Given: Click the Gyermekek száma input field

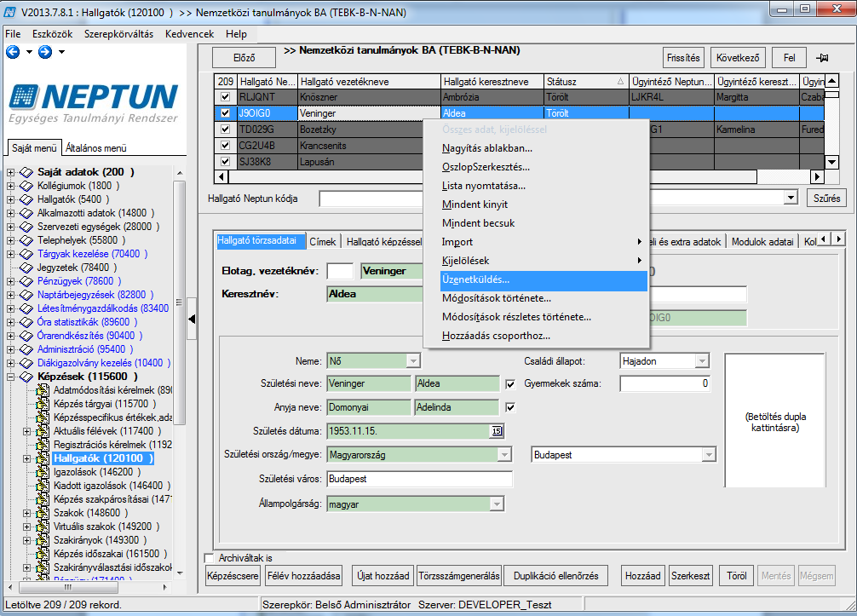Looking at the screenshot, I should (x=665, y=383).
